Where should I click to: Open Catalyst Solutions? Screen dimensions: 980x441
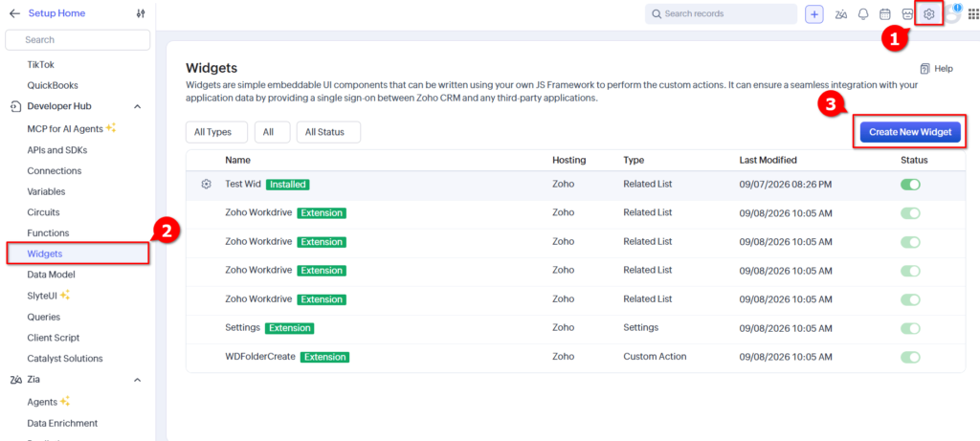click(x=65, y=359)
